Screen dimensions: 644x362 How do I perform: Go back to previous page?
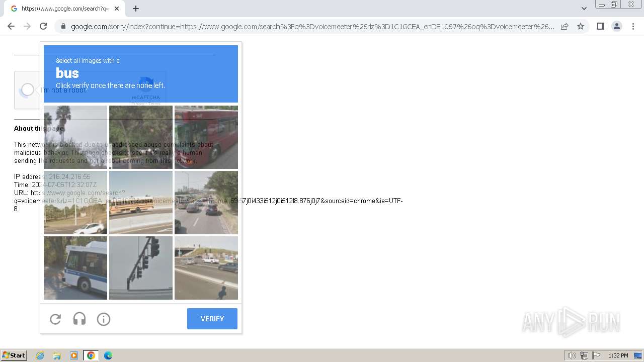[11, 26]
